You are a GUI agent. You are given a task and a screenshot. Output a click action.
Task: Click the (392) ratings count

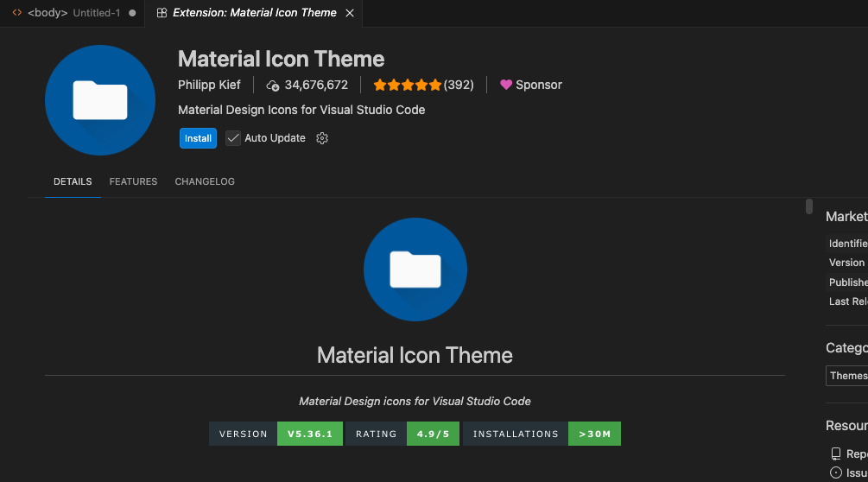(459, 85)
